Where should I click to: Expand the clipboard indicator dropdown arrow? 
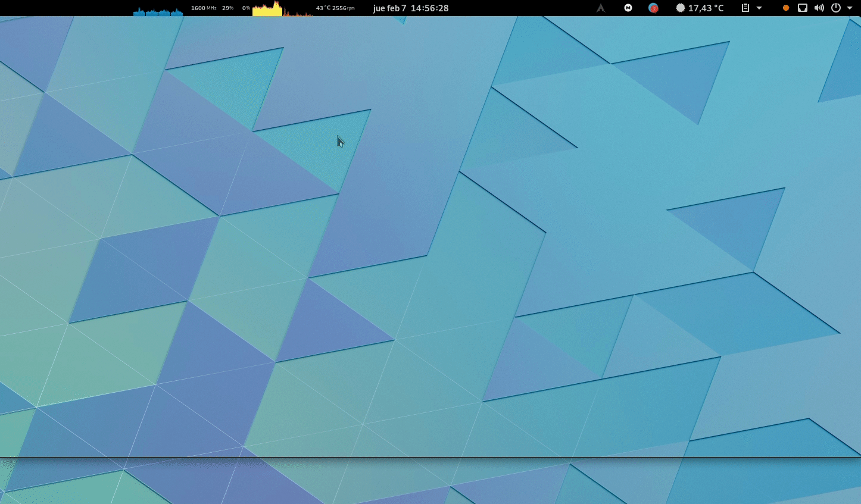(x=759, y=8)
